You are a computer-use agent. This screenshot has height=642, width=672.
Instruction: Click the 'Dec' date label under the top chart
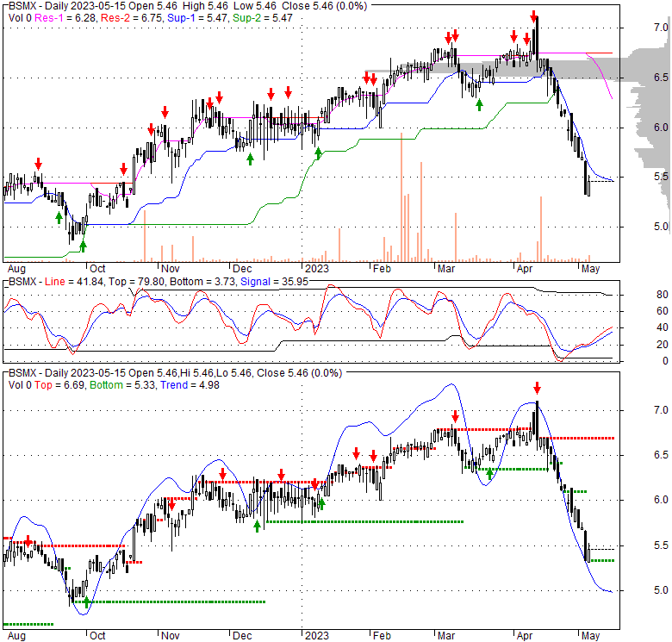click(242, 269)
